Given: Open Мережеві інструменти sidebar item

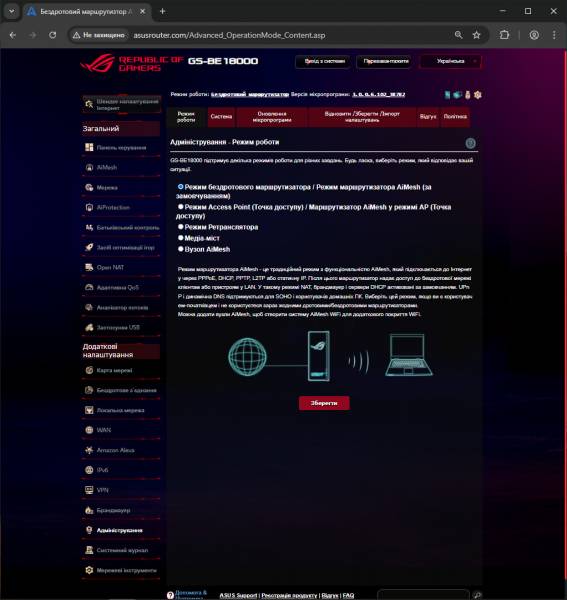Looking at the screenshot, I should point(121,570).
